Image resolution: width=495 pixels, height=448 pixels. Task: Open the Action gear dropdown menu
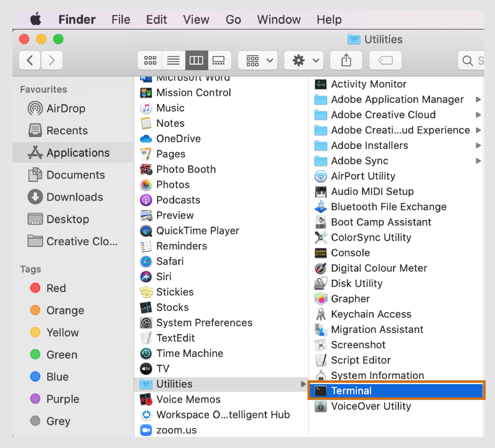tap(304, 61)
